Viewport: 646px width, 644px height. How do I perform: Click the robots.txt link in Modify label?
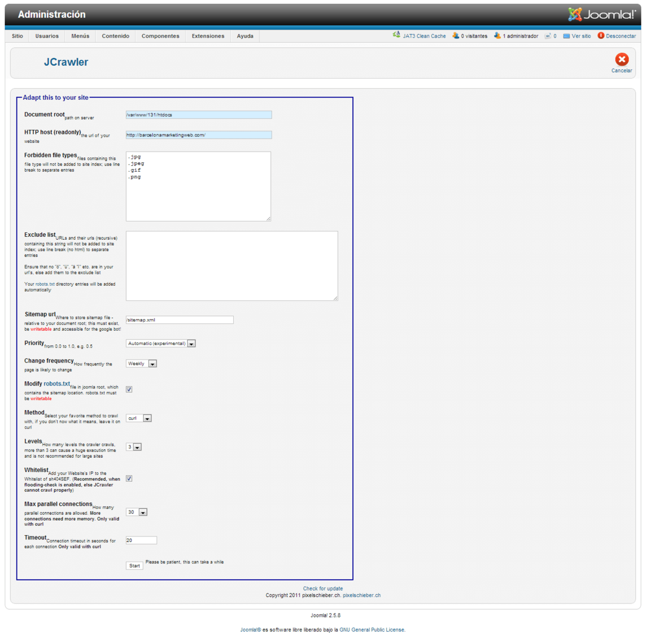[57, 384]
